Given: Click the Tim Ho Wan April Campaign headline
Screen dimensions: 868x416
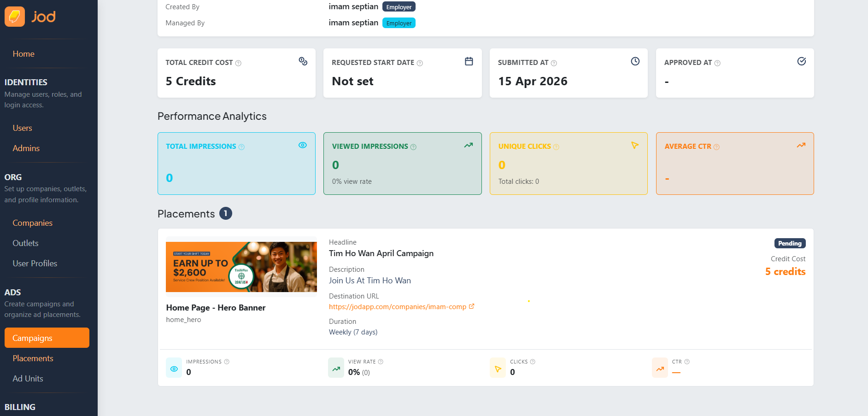Looking at the screenshot, I should coord(381,253).
